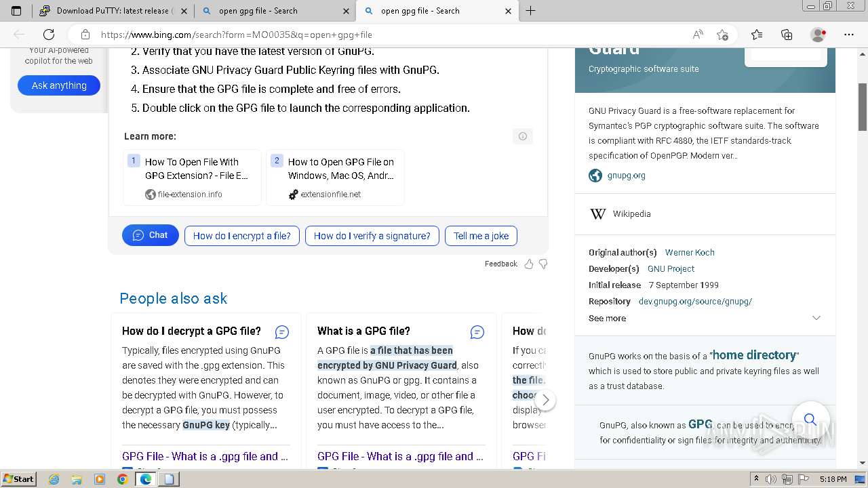Show info icon beside Learn more

(523, 136)
